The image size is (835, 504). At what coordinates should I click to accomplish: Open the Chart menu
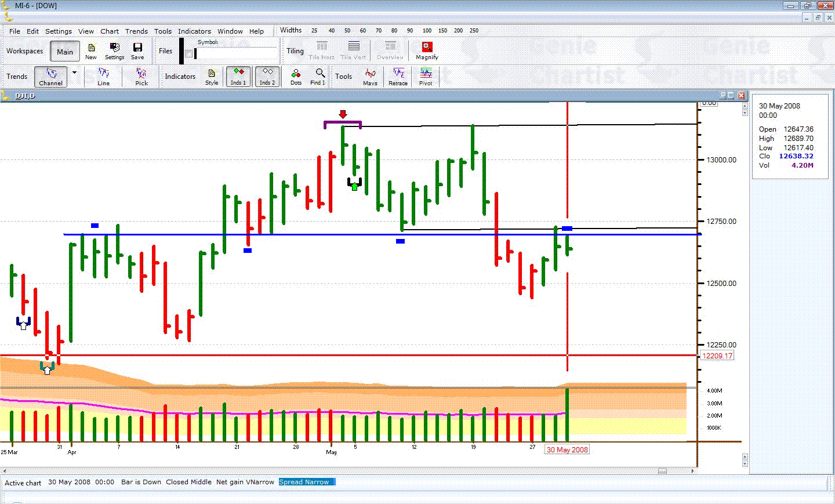point(110,31)
